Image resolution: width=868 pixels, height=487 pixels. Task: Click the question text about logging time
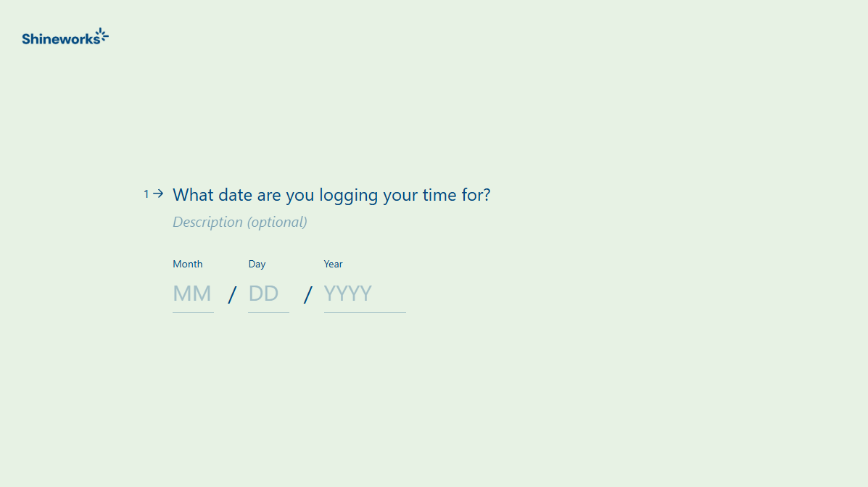coord(331,194)
